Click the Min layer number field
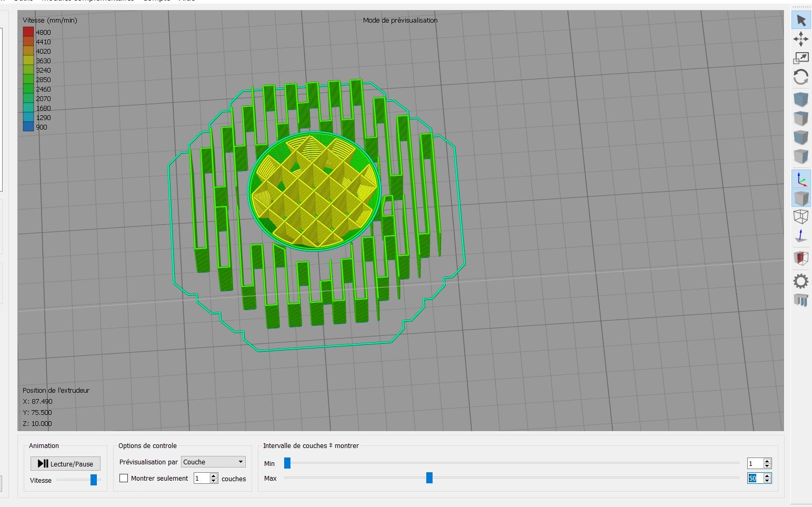 (x=755, y=463)
